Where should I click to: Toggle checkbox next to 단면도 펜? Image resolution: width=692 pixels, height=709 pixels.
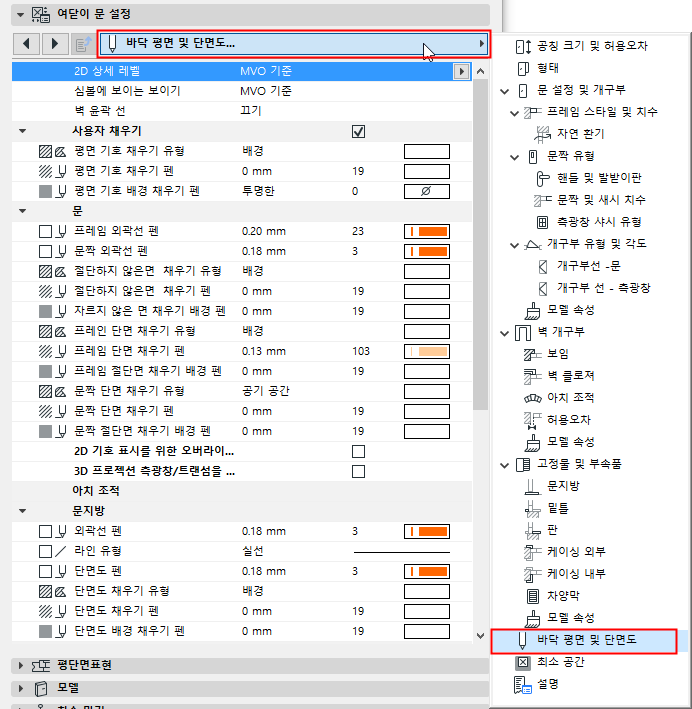pos(45,571)
